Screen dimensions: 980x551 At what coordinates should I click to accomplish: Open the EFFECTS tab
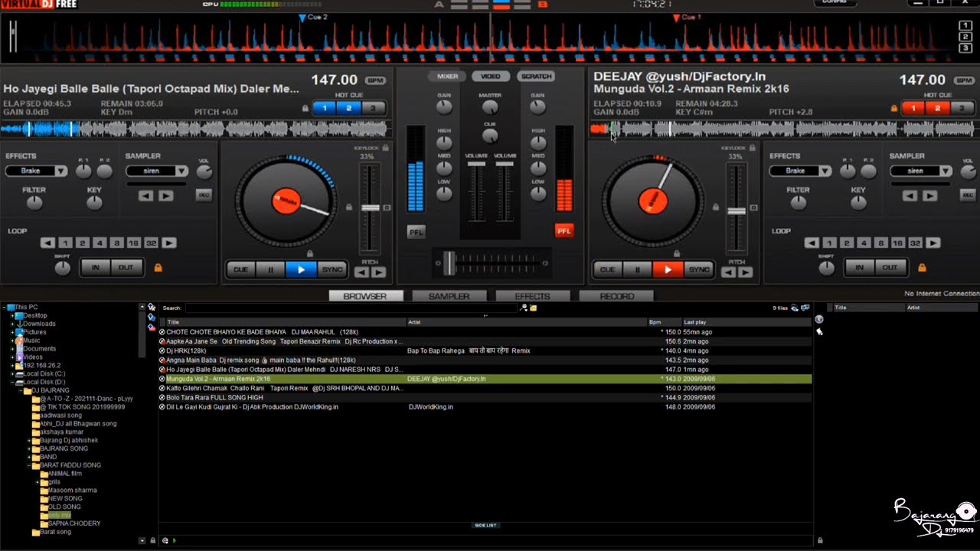[x=532, y=296]
